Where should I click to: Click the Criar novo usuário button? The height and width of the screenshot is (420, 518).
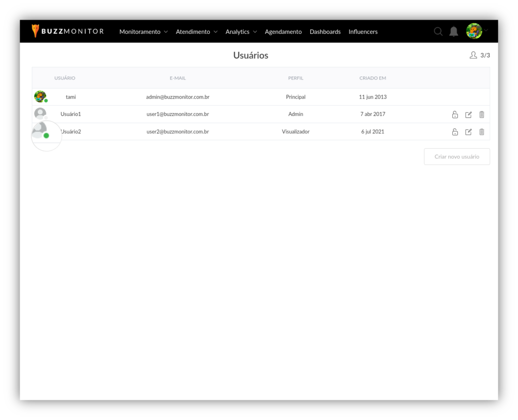[x=457, y=157]
